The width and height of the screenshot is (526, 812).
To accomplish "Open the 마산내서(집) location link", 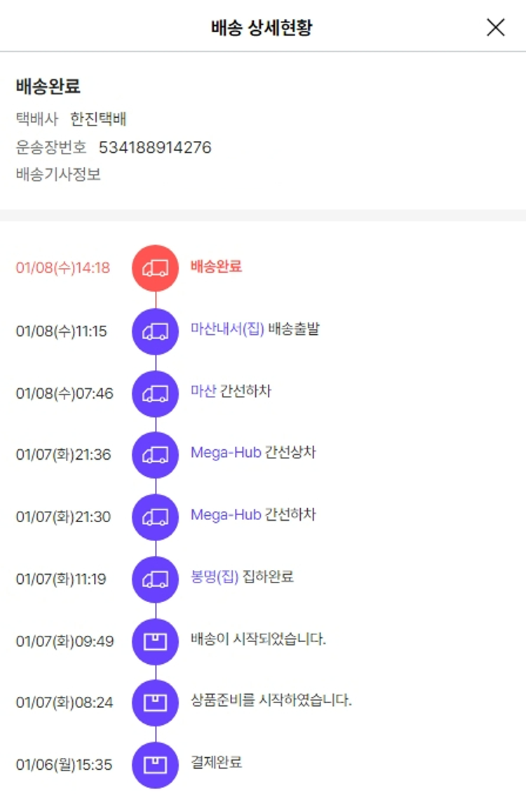I will click(227, 328).
